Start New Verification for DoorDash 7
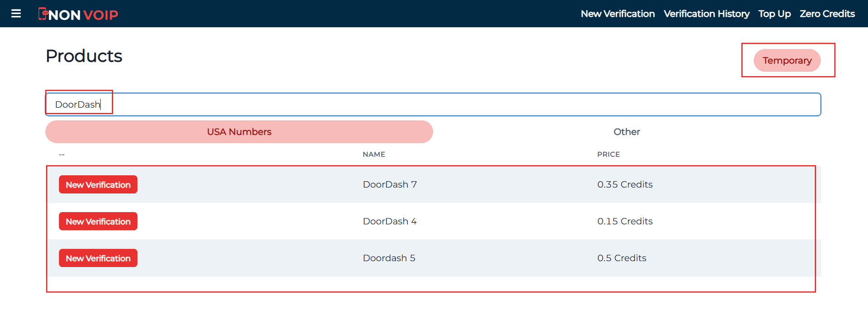The image size is (868, 317). pos(98,184)
